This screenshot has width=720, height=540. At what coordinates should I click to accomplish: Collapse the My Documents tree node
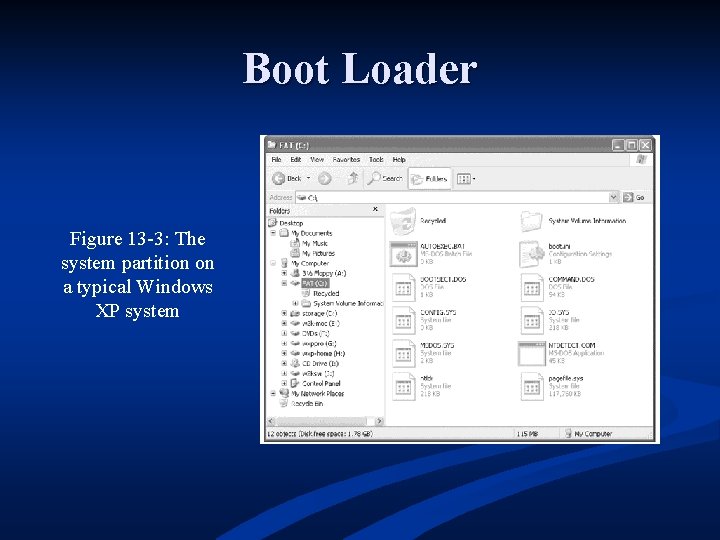[x=273, y=233]
